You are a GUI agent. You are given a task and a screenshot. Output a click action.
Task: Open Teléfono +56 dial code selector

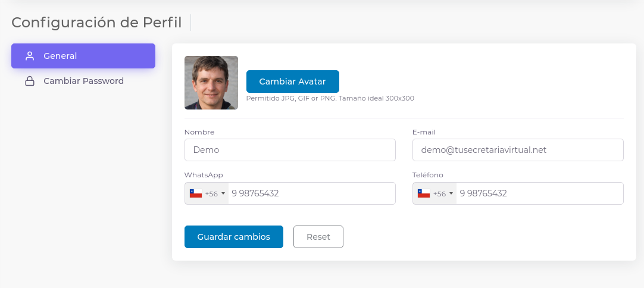[439, 194]
